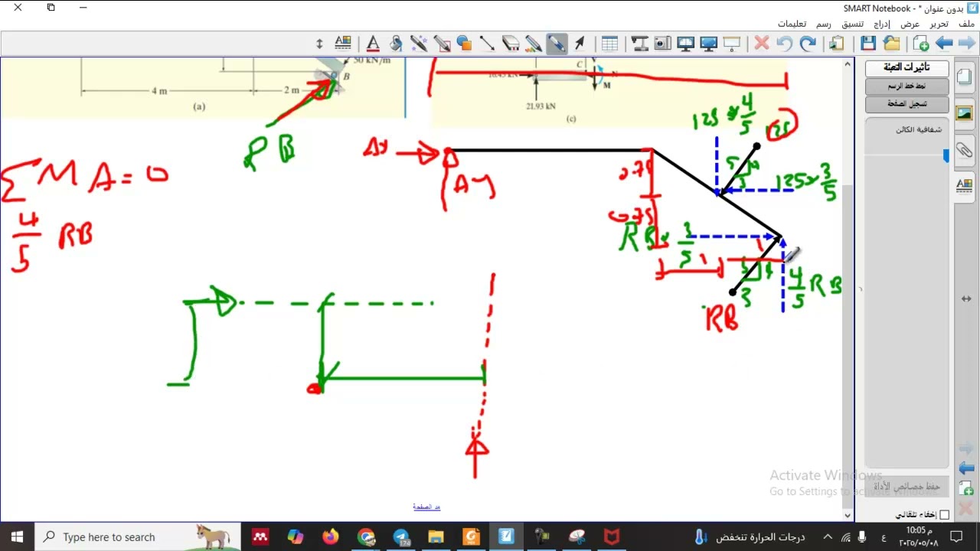980x551 pixels.
Task: Delete the selected object
Action: pyautogui.click(x=761, y=44)
